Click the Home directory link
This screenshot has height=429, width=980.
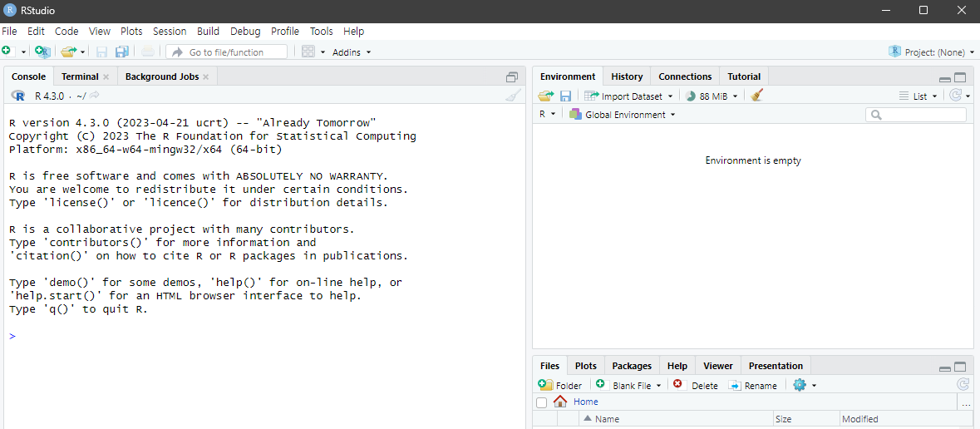pyautogui.click(x=586, y=402)
